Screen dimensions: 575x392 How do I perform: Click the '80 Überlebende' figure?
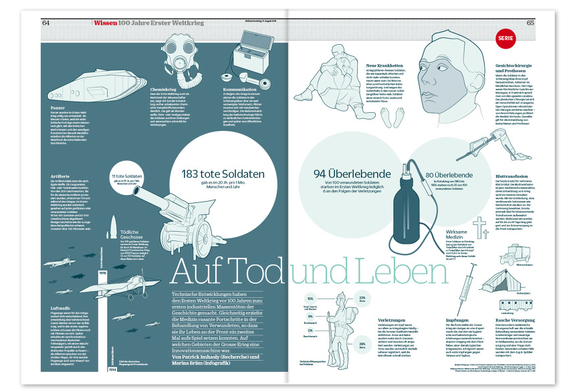coord(449,175)
